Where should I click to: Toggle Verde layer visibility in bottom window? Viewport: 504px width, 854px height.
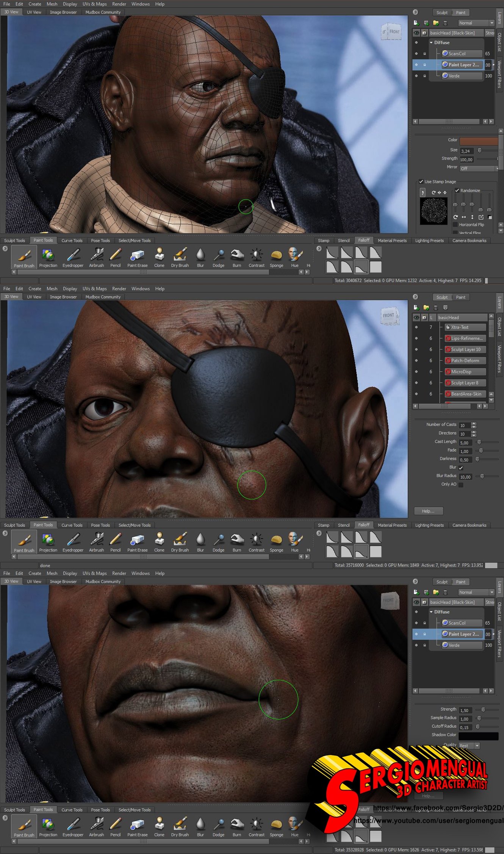pyautogui.click(x=416, y=645)
